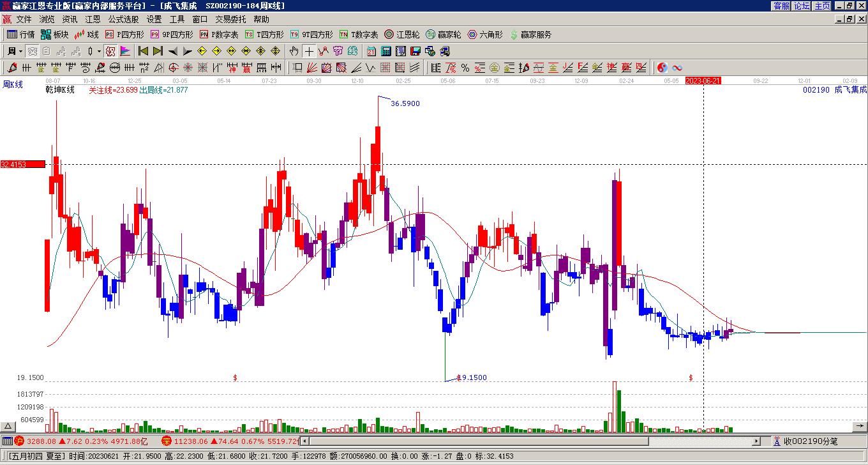Open the calculator icon
The image size is (868, 465).
tap(386, 51)
